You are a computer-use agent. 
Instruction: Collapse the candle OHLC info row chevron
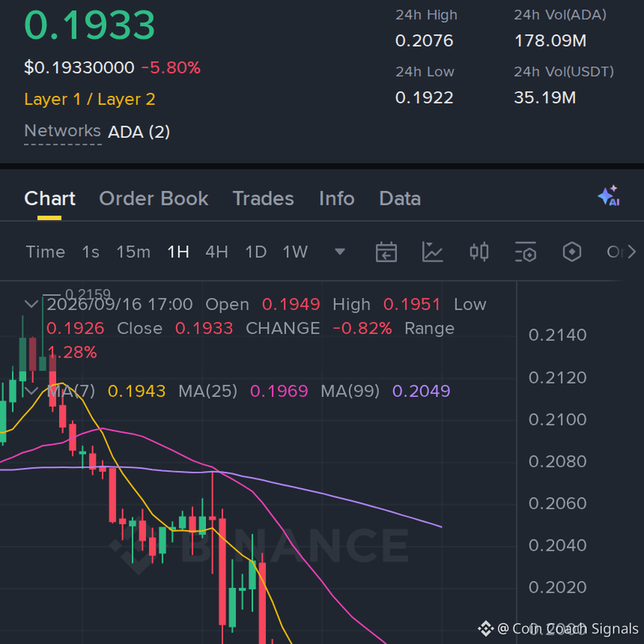click(32, 304)
